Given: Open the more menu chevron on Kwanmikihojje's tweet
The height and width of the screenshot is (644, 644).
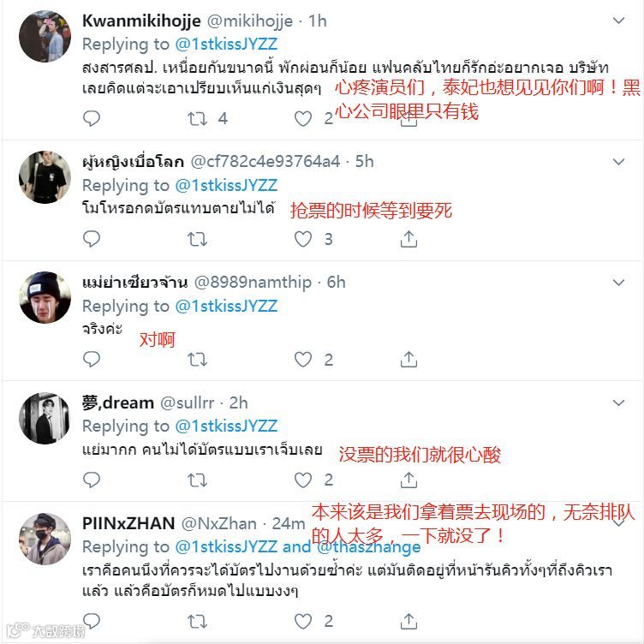Looking at the screenshot, I should 618,21.
